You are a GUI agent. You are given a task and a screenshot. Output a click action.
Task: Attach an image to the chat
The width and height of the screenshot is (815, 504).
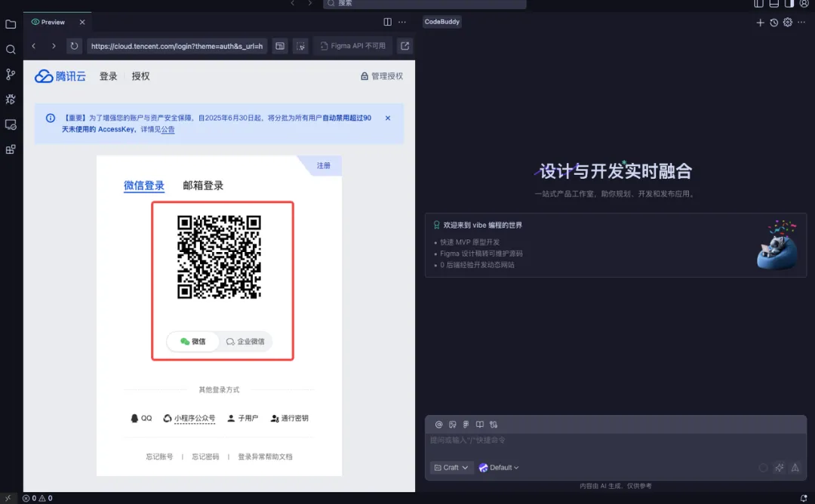pos(453,425)
